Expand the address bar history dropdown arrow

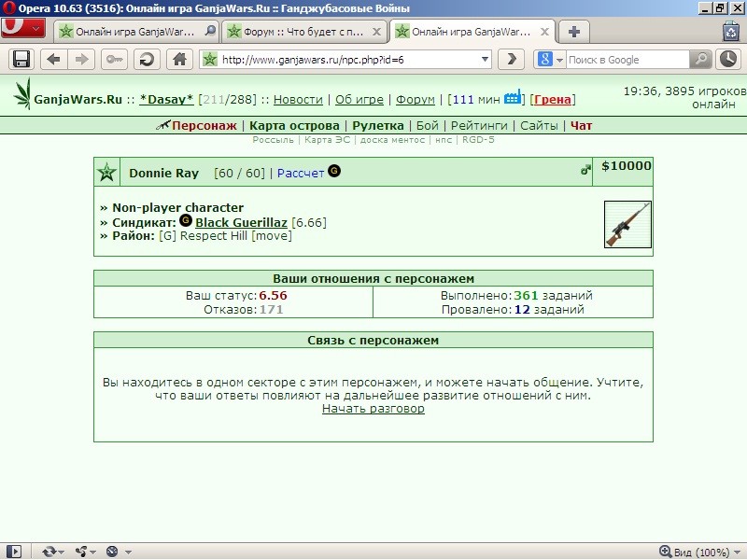485,60
